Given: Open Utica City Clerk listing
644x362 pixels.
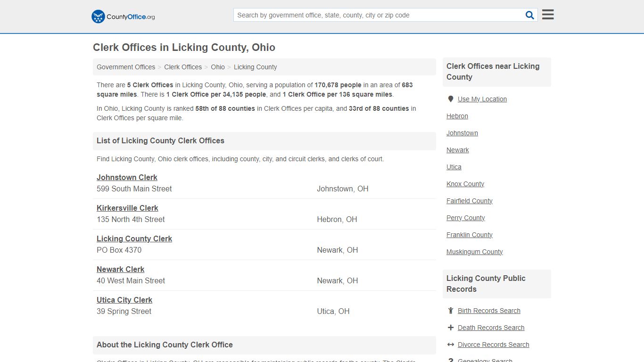Looking at the screenshot, I should [x=124, y=300].
